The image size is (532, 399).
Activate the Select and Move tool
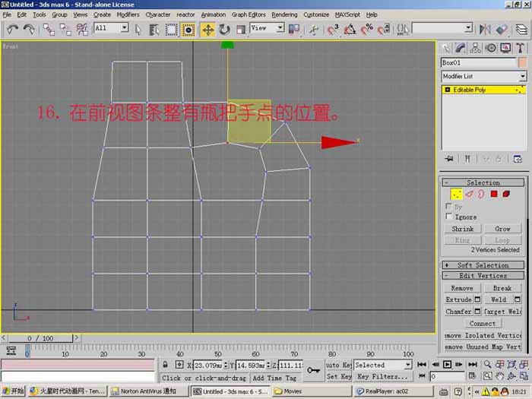tap(207, 30)
